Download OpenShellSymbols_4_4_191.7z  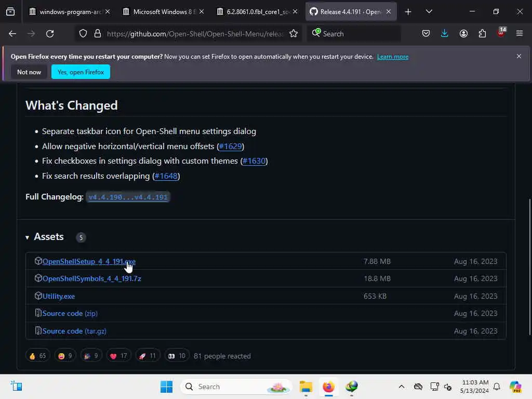(92, 278)
